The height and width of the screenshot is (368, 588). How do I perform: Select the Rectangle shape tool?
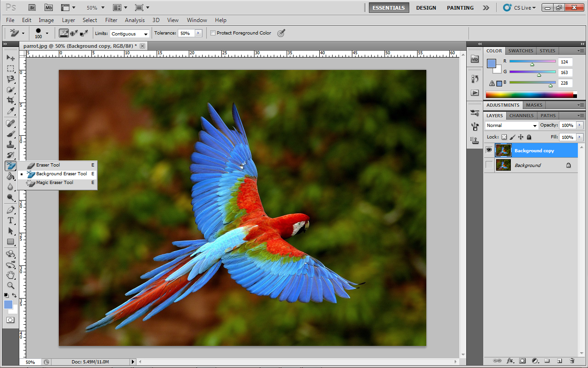[x=11, y=241]
